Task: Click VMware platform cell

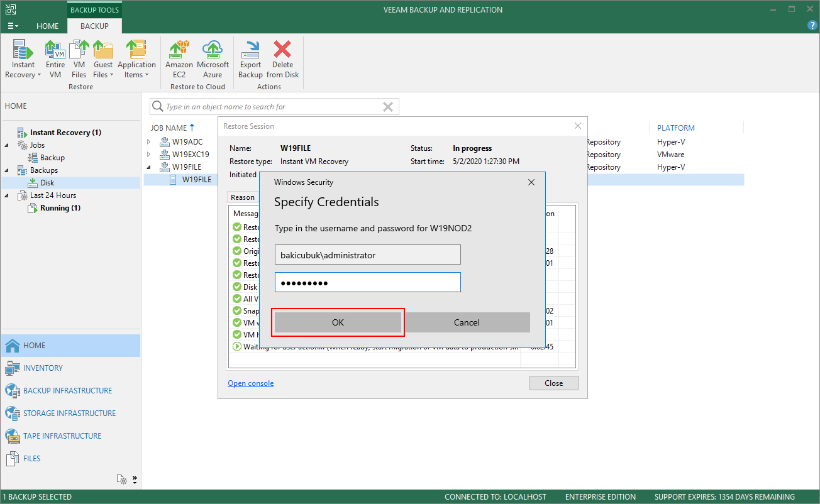Action: pyautogui.click(x=671, y=155)
